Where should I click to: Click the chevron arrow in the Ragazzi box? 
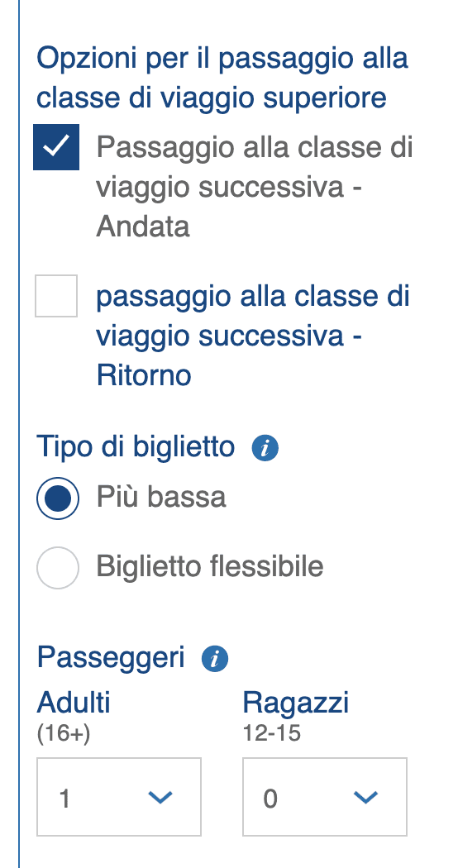coord(365,797)
